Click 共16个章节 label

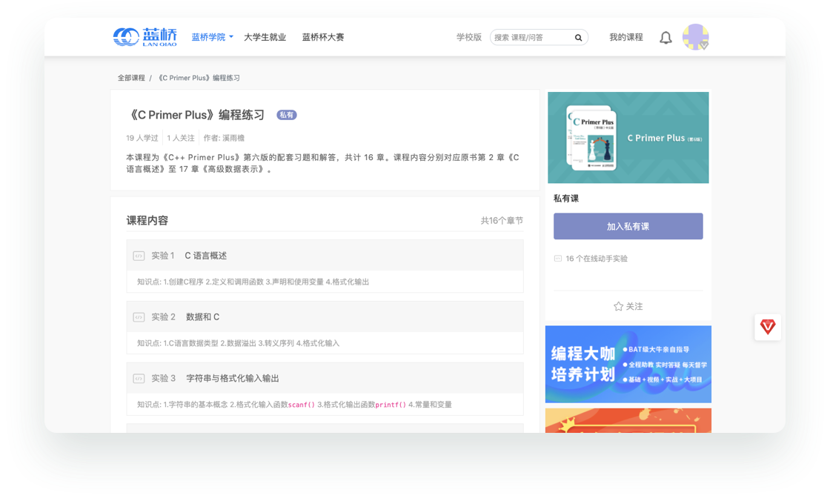click(x=502, y=221)
